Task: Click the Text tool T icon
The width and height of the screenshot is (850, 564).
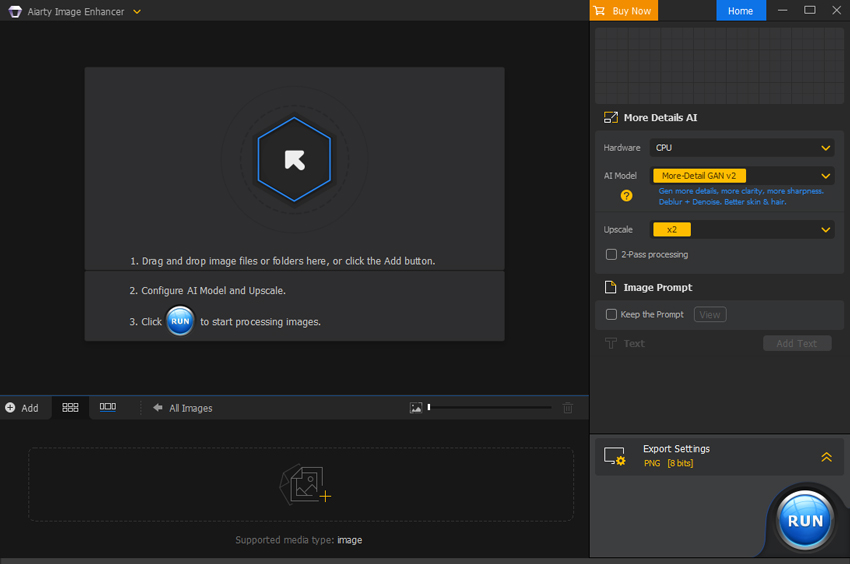Action: click(611, 343)
